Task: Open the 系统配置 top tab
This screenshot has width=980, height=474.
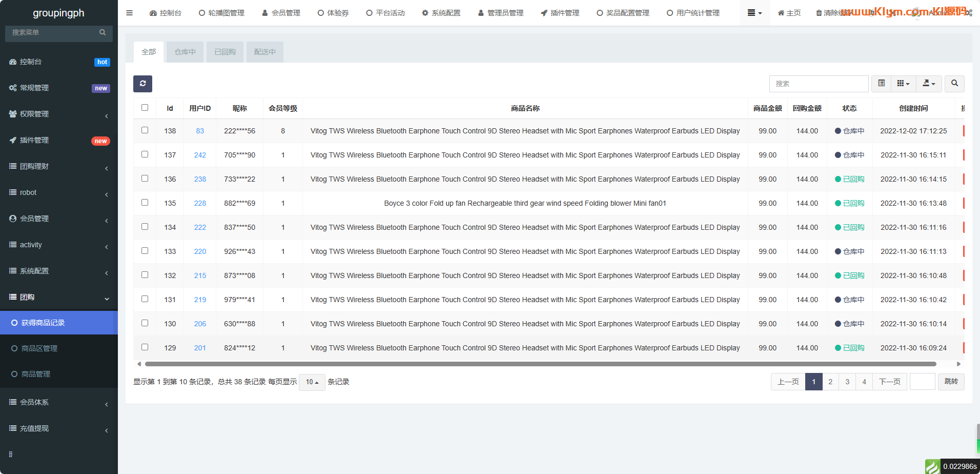Action: click(441, 13)
